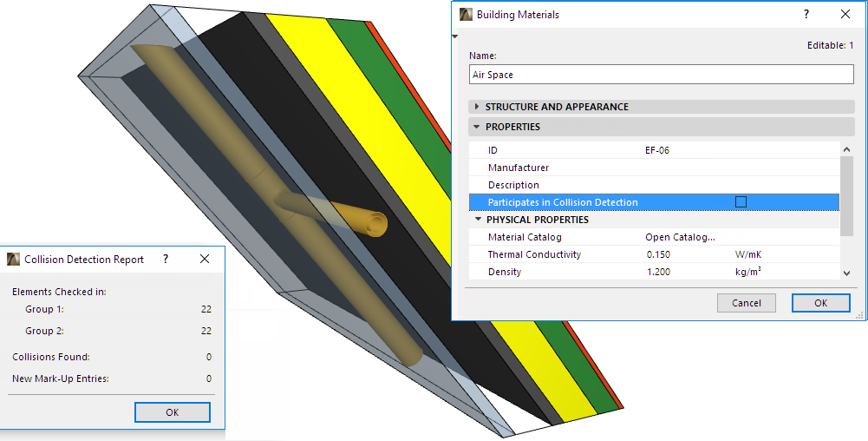Image resolution: width=868 pixels, height=441 pixels.
Task: Click the ArchiCAD icon in Building Materials title bar
Action: pyautogui.click(x=466, y=15)
